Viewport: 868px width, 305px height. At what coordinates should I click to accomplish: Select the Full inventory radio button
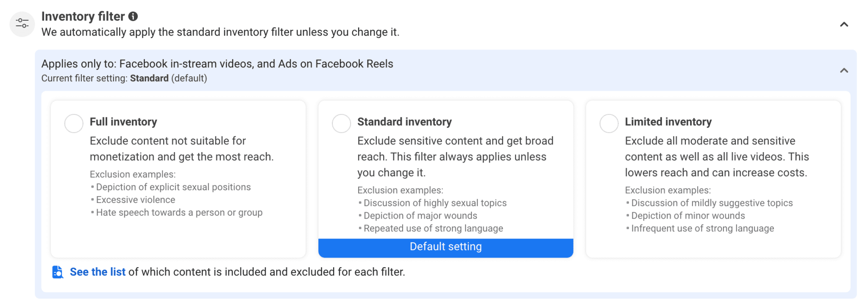click(73, 123)
